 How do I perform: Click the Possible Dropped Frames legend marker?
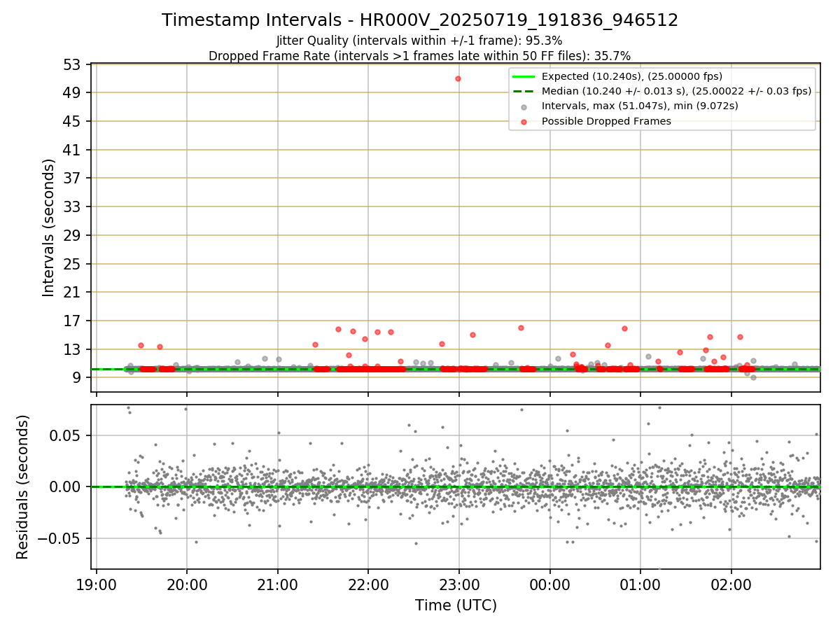point(524,121)
